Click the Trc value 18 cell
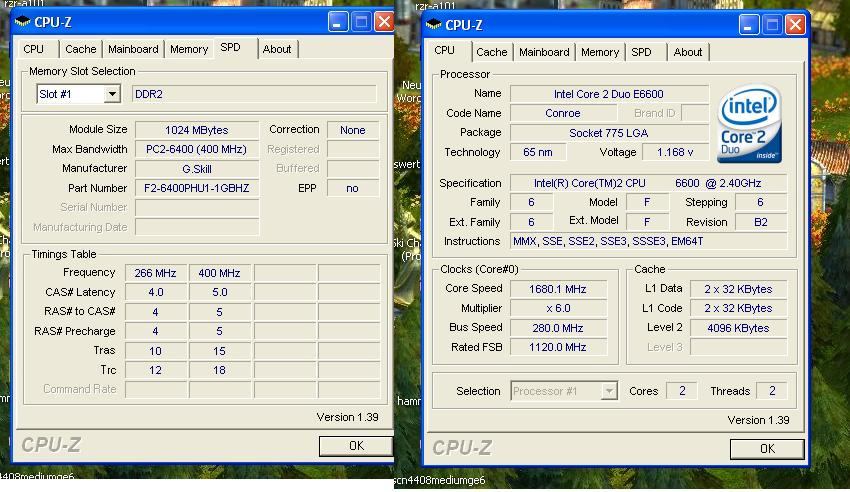The width and height of the screenshot is (850, 492). click(220, 370)
